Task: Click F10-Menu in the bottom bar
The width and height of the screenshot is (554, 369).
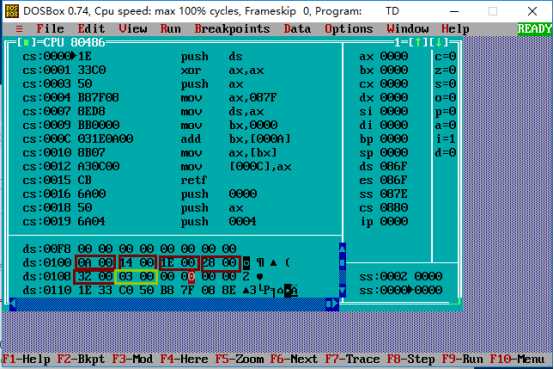Action: pyautogui.click(x=517, y=359)
